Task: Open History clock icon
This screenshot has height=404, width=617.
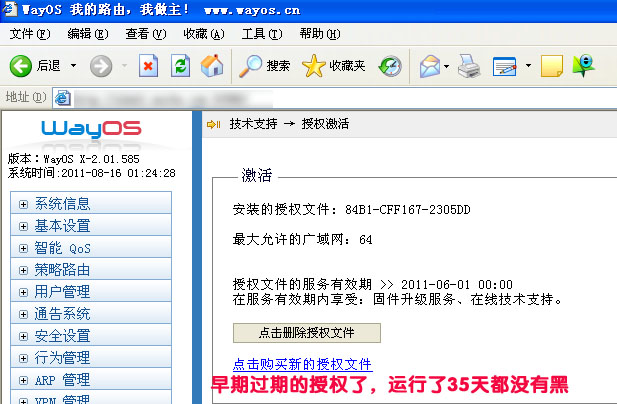Action: click(x=390, y=66)
